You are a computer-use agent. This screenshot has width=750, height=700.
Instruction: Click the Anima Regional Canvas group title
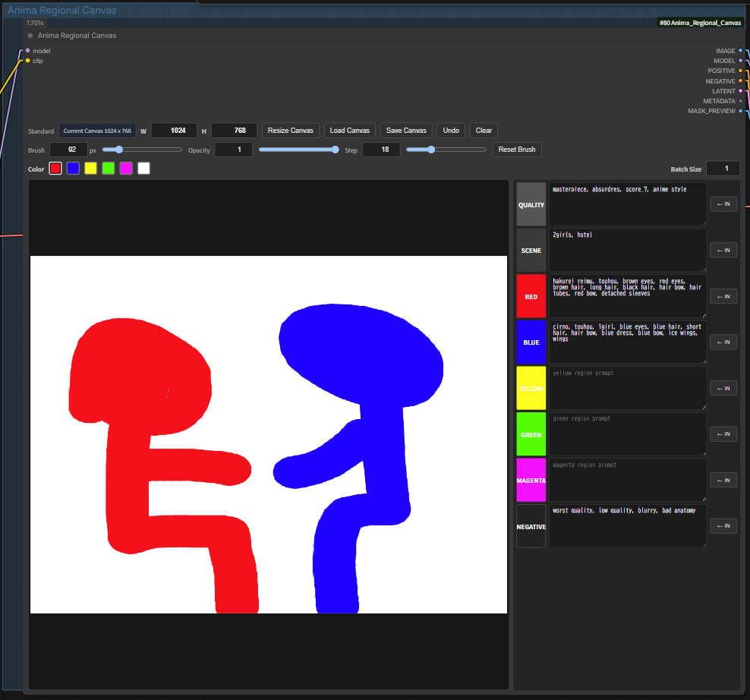click(x=62, y=10)
